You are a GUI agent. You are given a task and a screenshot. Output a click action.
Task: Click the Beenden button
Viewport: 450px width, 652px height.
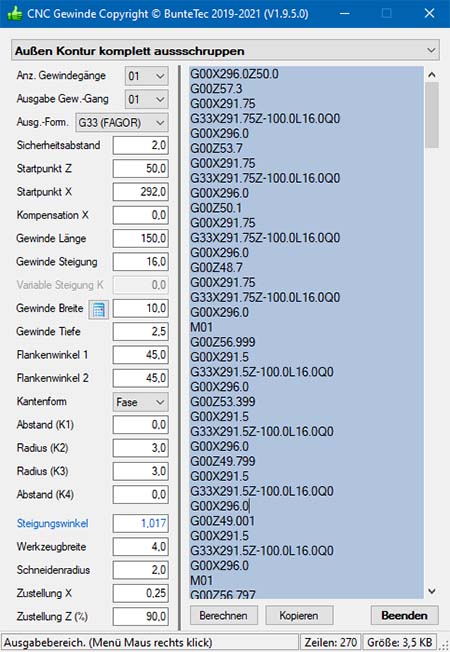pos(404,615)
